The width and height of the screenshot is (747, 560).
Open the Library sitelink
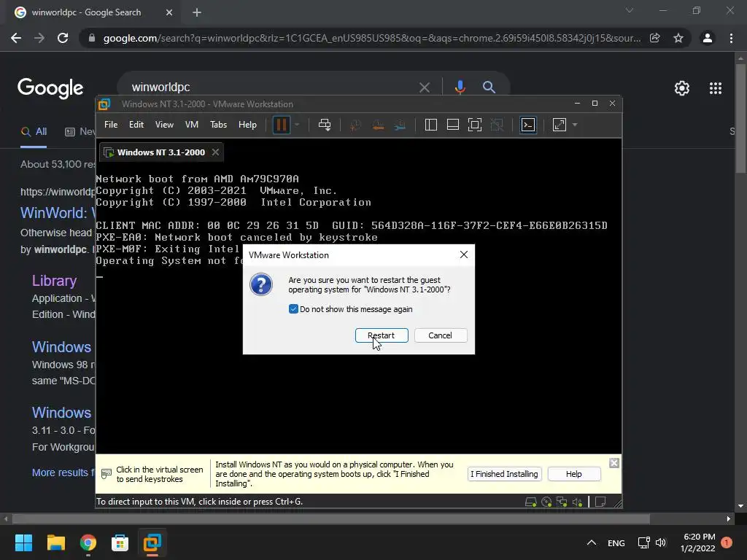54,281
